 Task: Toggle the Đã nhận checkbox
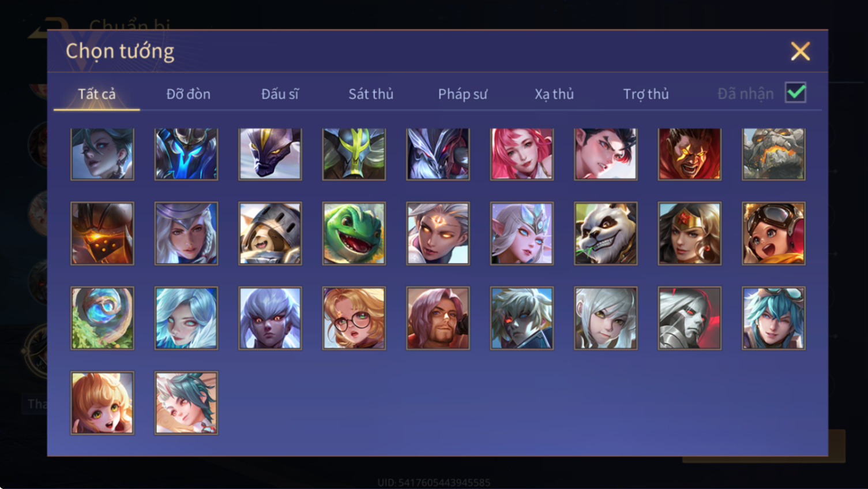(x=796, y=93)
